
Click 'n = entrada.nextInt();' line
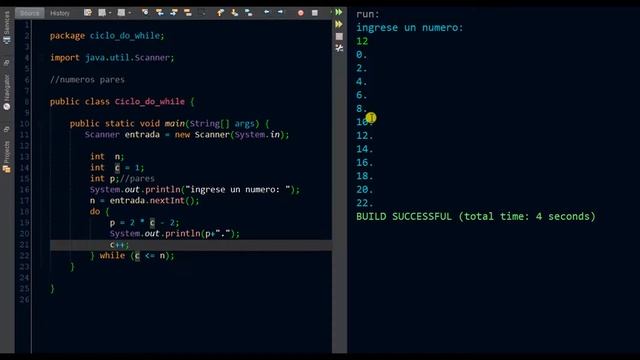click(144, 201)
